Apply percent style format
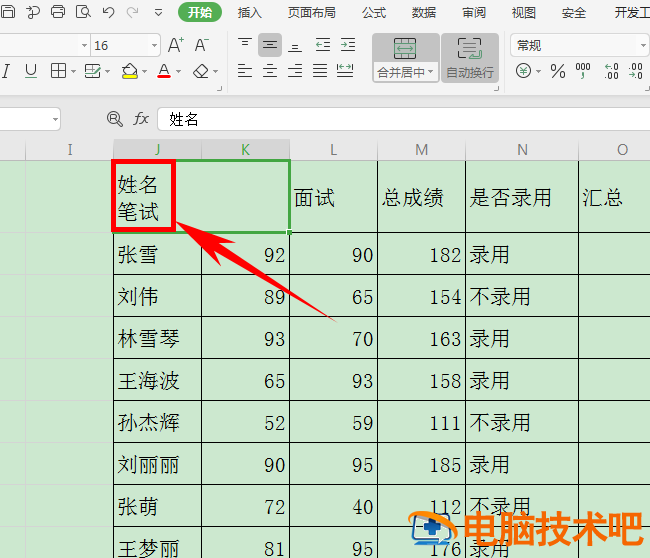The width and height of the screenshot is (650, 558). pos(558,71)
